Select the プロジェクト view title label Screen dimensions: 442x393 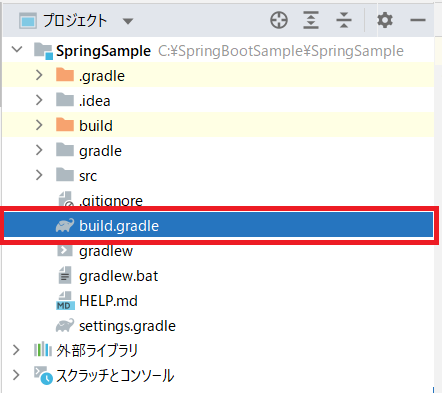point(75,21)
